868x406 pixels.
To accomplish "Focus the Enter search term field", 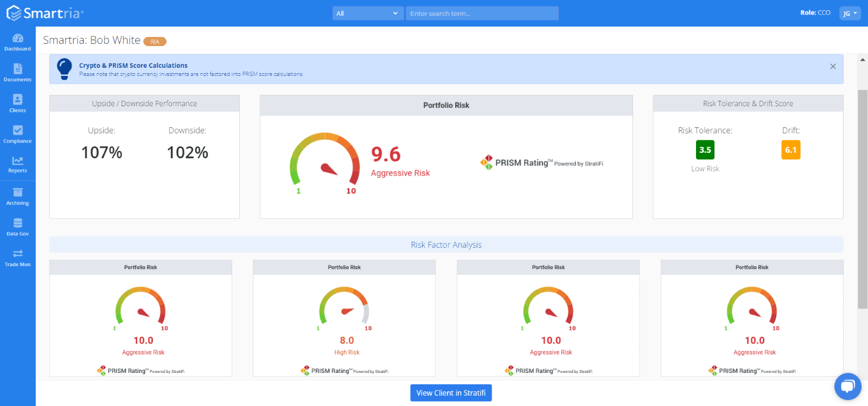I will (x=482, y=14).
